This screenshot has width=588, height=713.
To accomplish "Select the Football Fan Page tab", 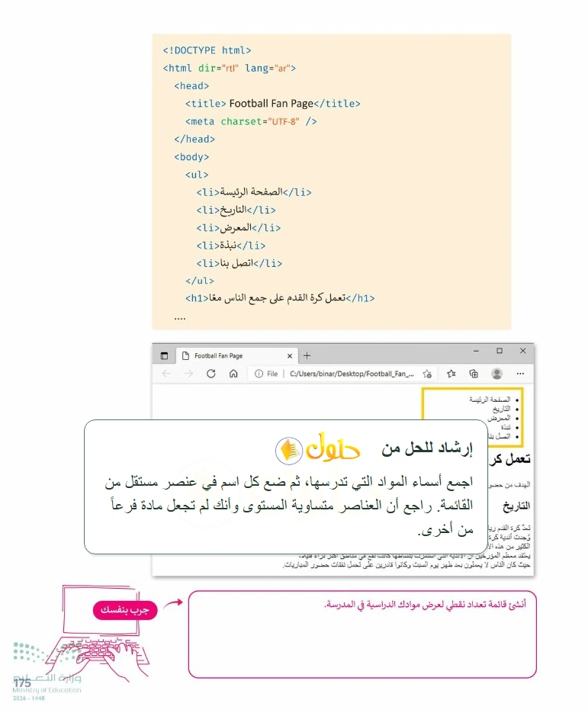I will pyautogui.click(x=237, y=356).
